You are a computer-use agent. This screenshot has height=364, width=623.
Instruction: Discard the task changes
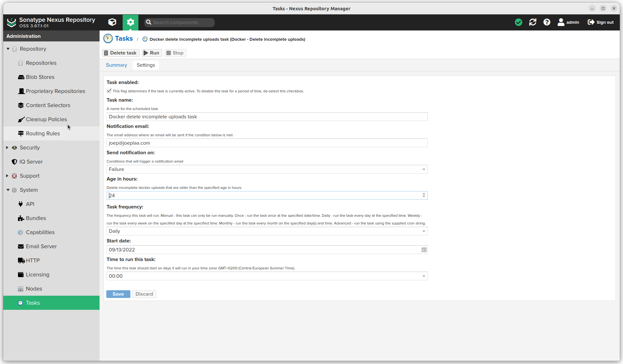coord(144,294)
